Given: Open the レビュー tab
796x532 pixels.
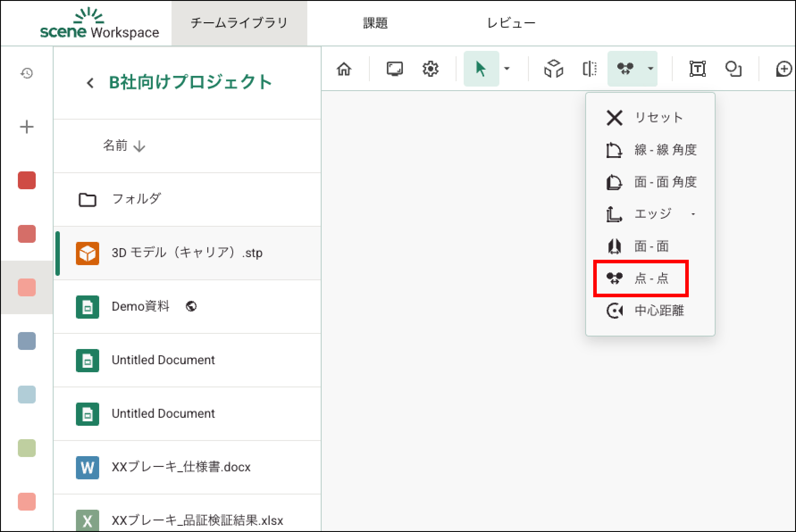Looking at the screenshot, I should (511, 23).
